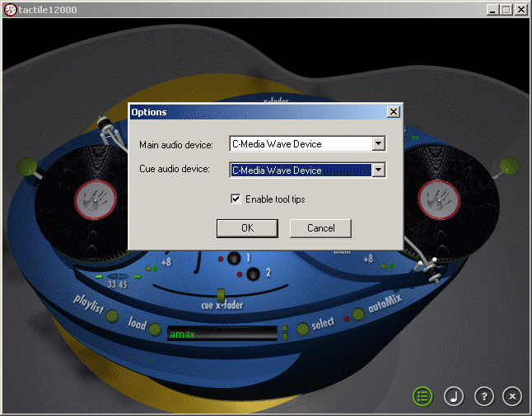The image size is (532, 416).
Task: Click the right deck +8 pitch label
Action: tap(368, 259)
